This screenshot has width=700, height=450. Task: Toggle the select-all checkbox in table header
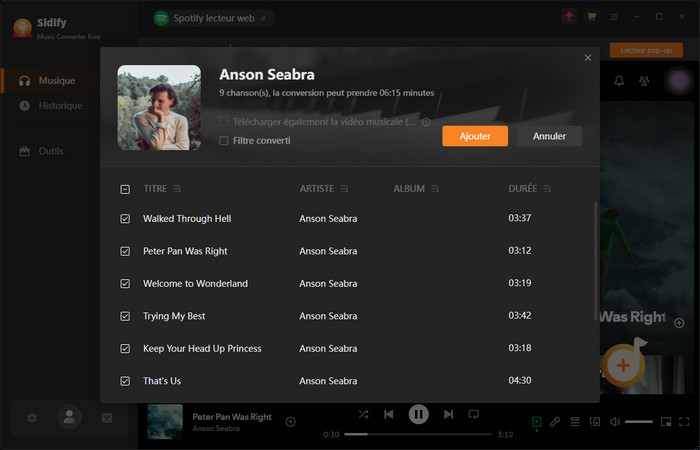pyautogui.click(x=125, y=189)
